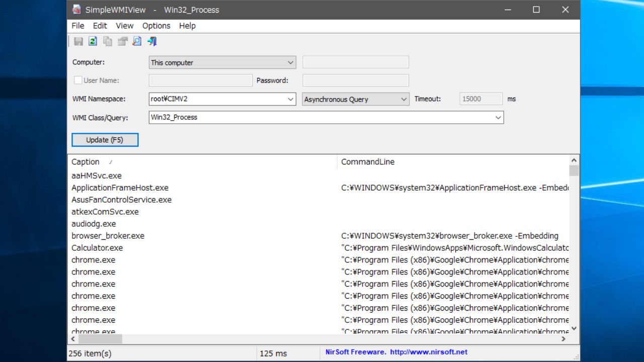Click the 256 item(s) status text
Screen dimensions: 644x362
[90, 353]
